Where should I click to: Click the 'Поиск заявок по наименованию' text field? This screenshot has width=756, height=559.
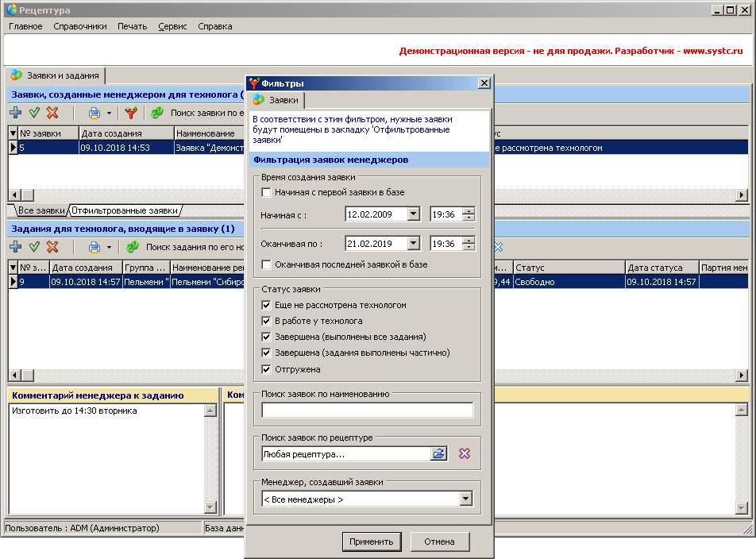pyautogui.click(x=367, y=411)
